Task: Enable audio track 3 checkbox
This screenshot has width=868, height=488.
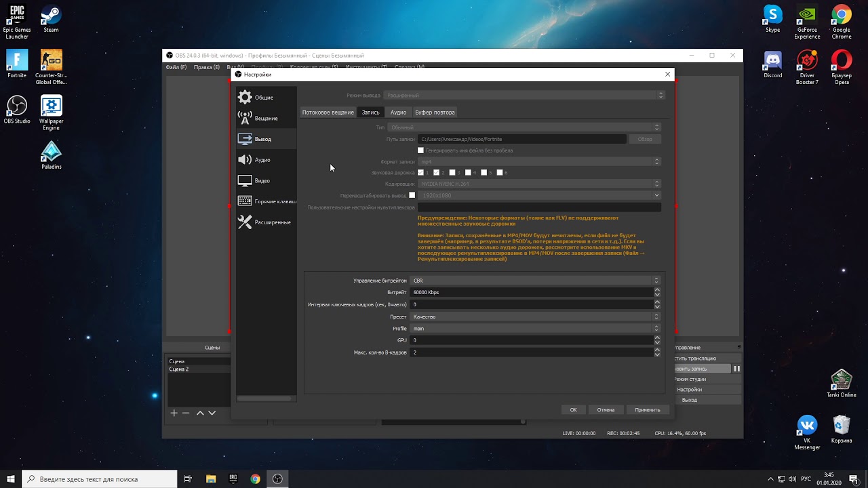Action: pos(452,173)
